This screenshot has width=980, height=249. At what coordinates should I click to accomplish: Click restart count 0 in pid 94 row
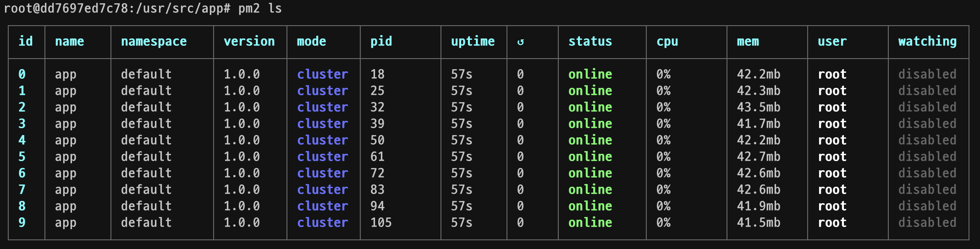pos(521,206)
